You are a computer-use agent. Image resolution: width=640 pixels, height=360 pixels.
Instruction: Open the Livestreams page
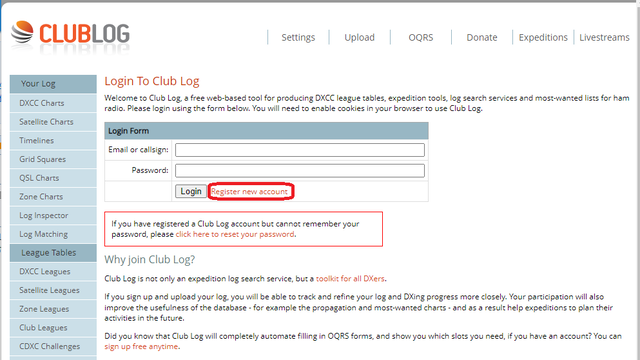[x=604, y=38]
